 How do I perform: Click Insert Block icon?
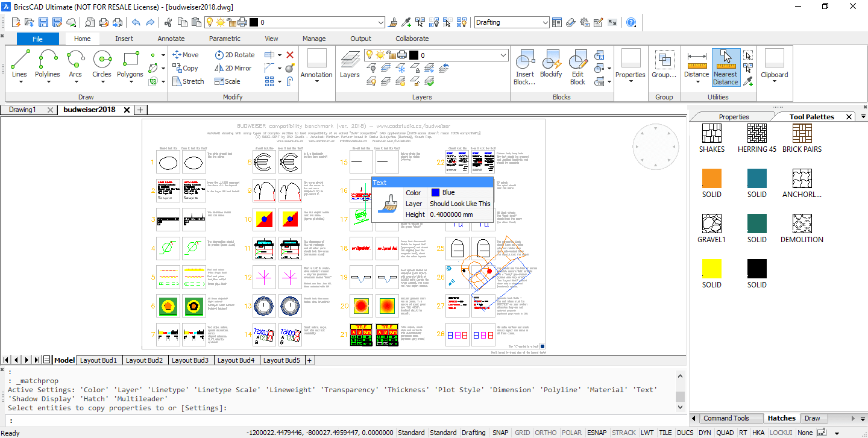point(524,67)
